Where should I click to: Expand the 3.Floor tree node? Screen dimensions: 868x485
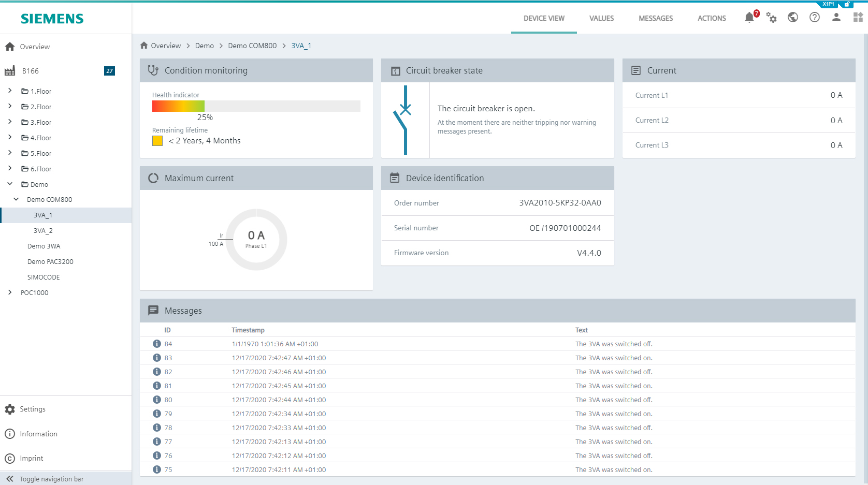(10, 122)
